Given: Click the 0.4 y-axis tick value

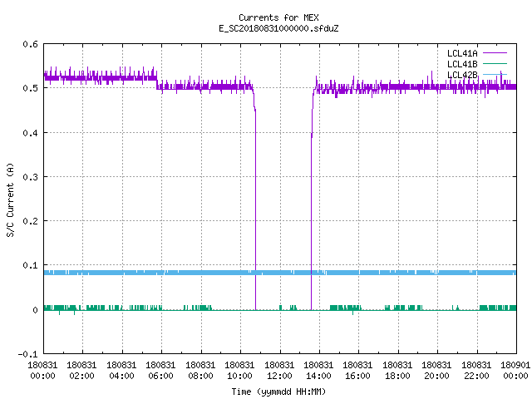Looking at the screenshot, I should (x=30, y=133).
